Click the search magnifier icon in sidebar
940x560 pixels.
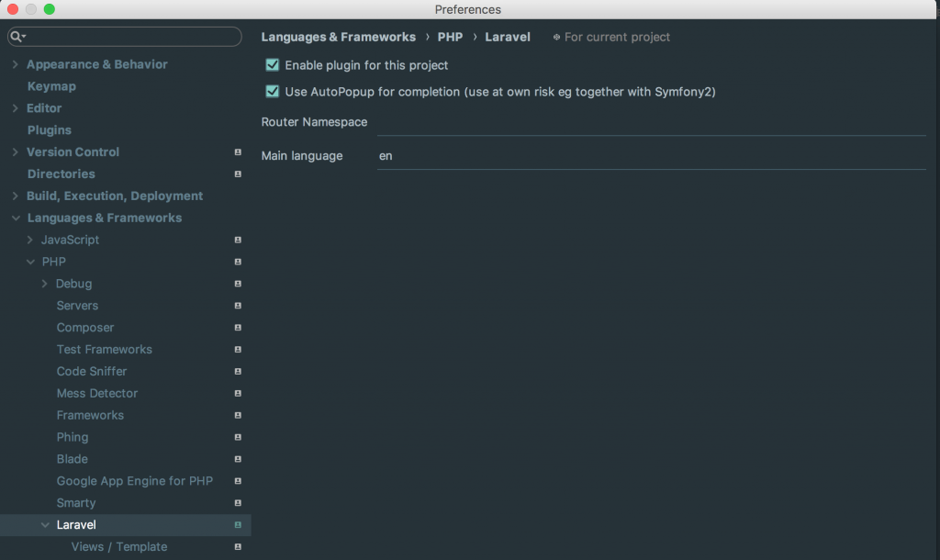(x=17, y=37)
